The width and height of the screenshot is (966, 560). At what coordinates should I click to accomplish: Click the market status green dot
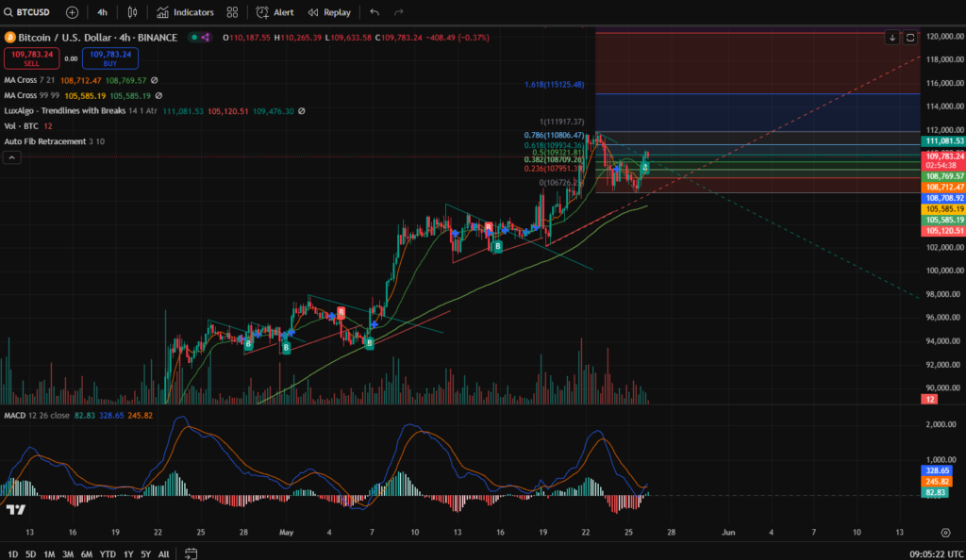coord(194,38)
